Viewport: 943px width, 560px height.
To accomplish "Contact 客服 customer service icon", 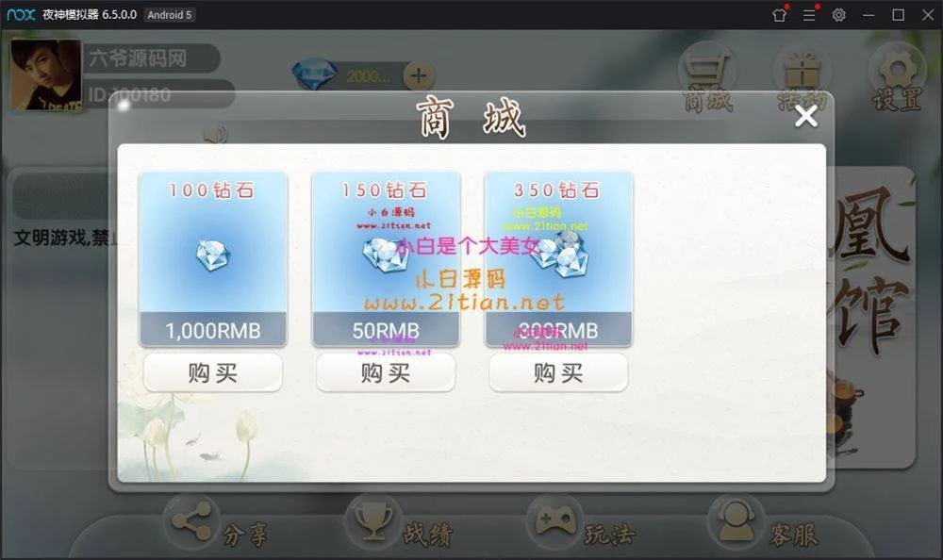I will point(735,521).
